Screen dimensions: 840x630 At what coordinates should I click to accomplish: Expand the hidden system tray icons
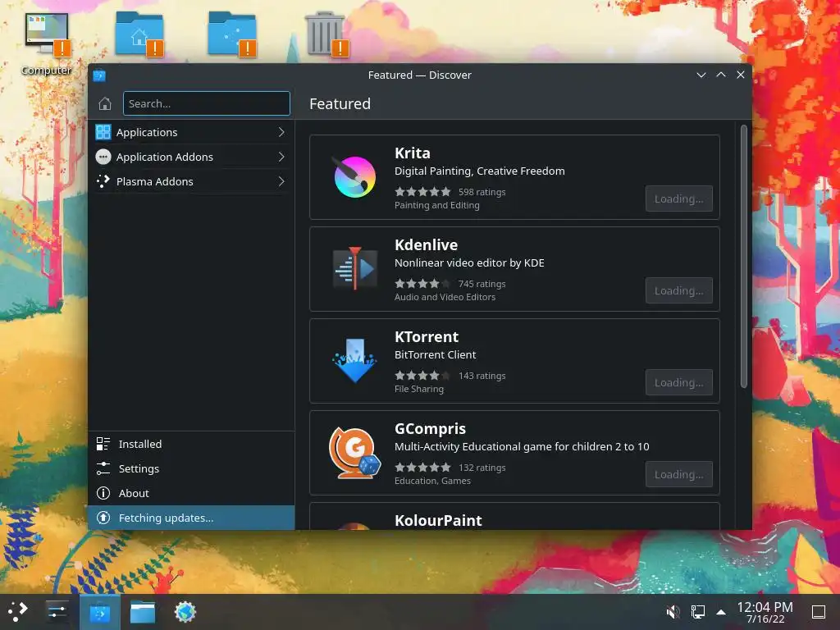pos(721,612)
